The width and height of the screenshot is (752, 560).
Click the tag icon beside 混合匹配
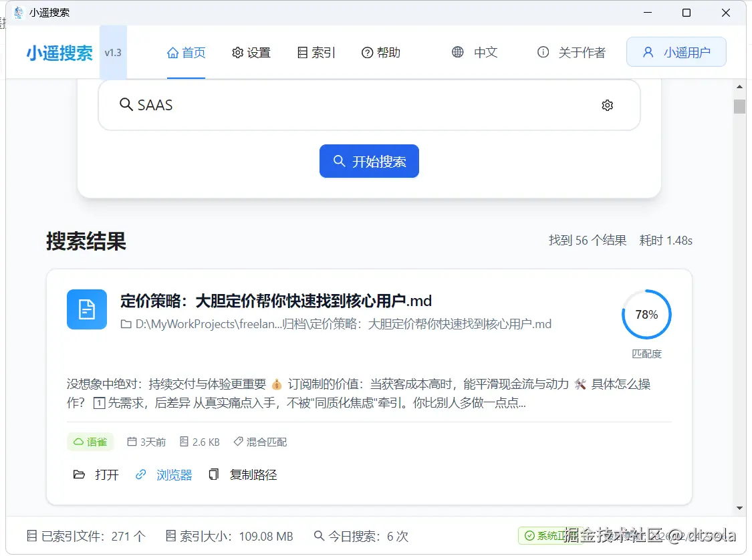click(238, 442)
